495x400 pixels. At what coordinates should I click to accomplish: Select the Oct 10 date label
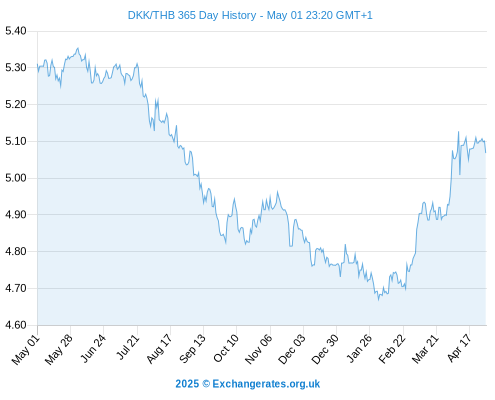[x=226, y=348]
